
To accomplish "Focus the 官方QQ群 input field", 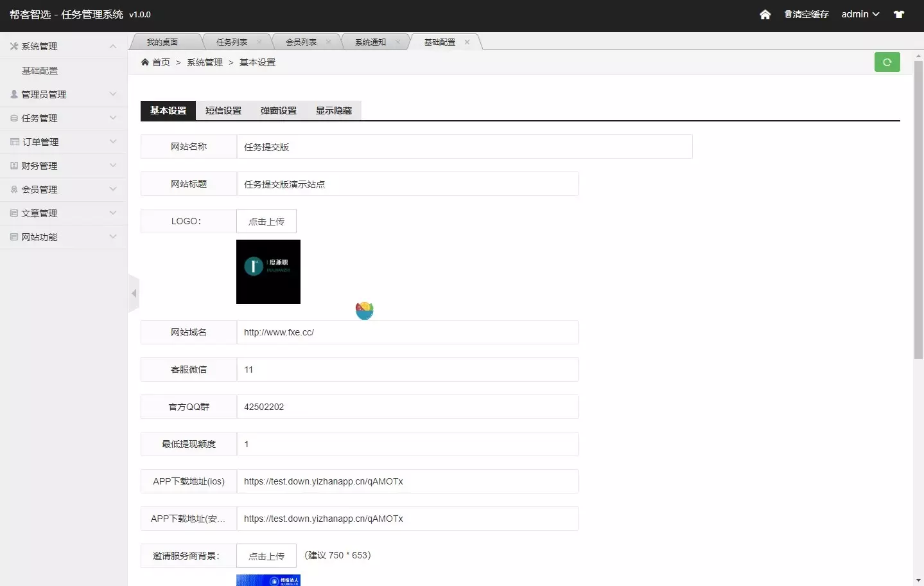I will point(407,407).
